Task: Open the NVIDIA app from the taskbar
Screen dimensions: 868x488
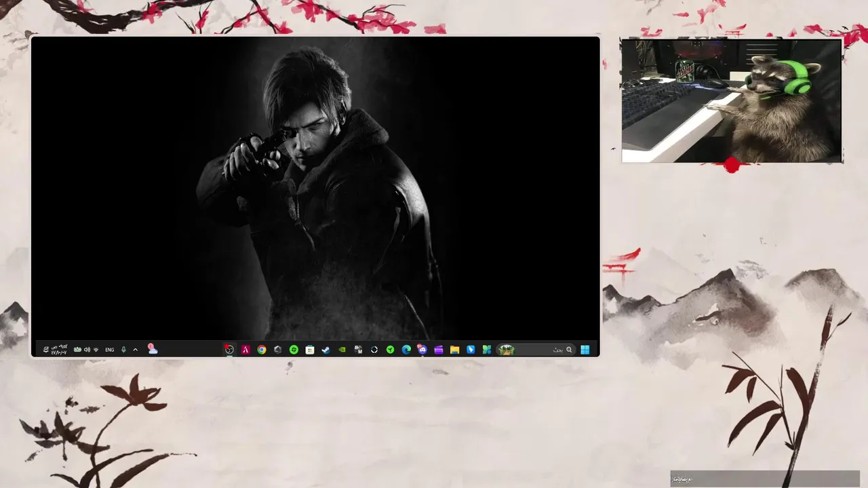Action: click(x=342, y=350)
